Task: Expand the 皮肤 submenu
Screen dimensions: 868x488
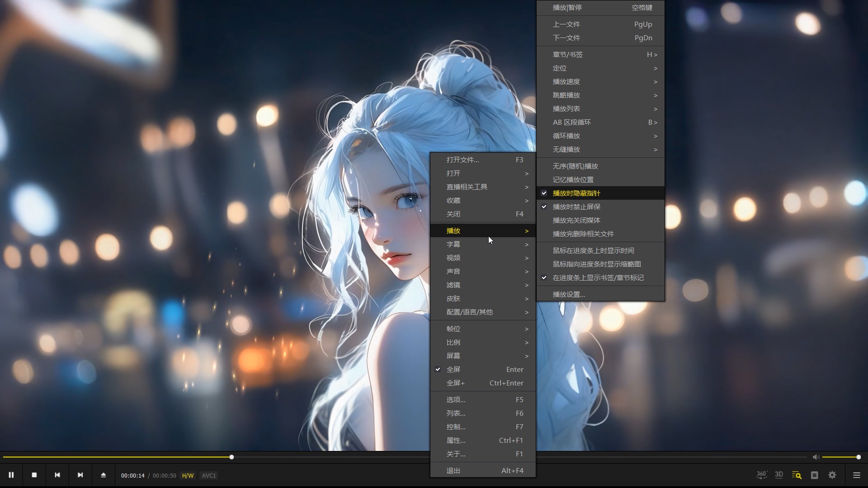Action: pos(483,298)
